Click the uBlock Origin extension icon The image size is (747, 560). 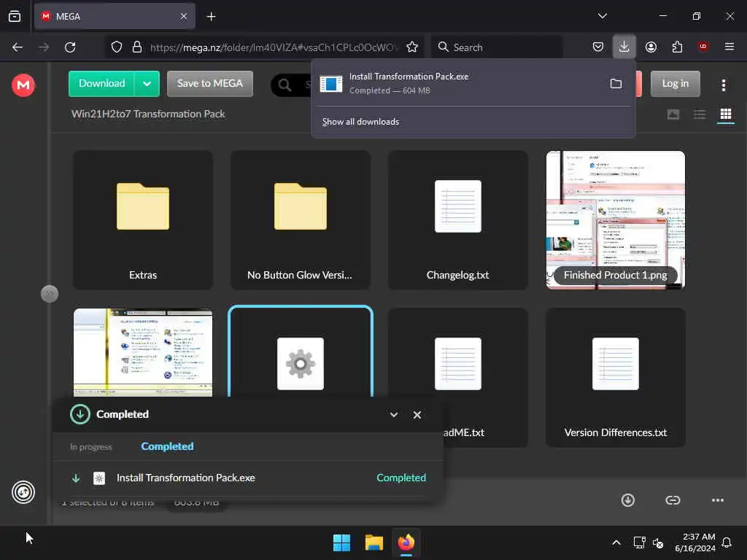[703, 47]
